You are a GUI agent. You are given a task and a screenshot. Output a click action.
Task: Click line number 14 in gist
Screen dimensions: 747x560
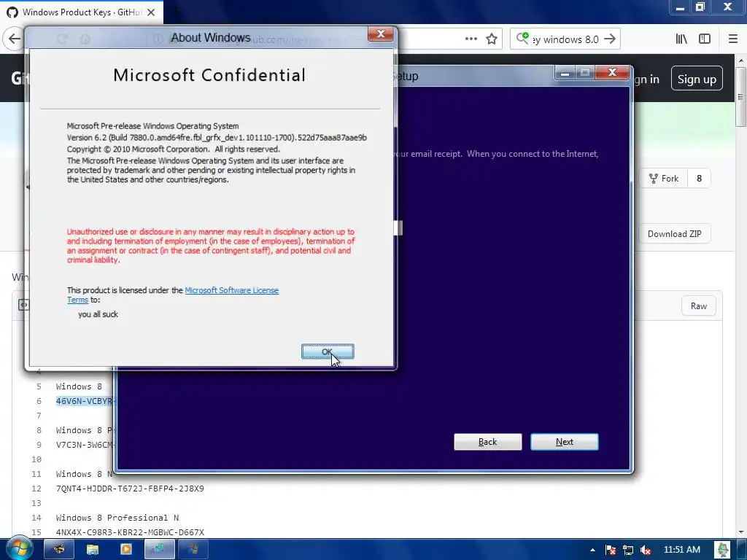coord(36,518)
